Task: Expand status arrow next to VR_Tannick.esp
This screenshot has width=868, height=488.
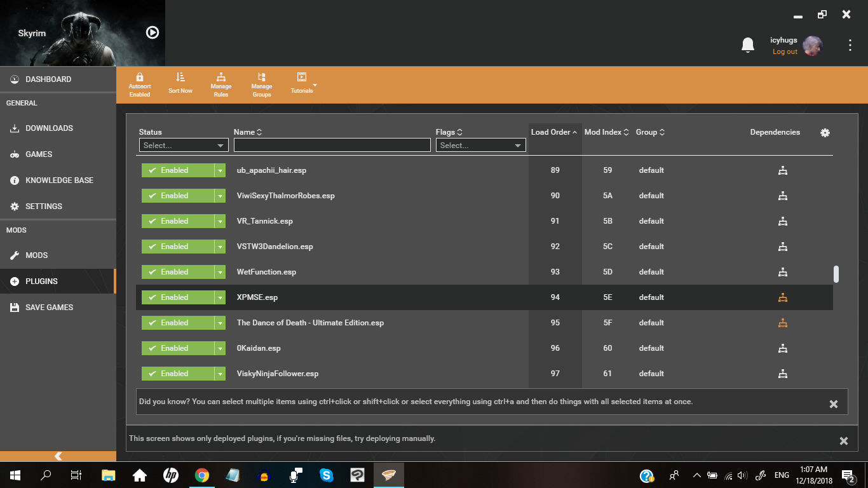Action: pyautogui.click(x=220, y=221)
